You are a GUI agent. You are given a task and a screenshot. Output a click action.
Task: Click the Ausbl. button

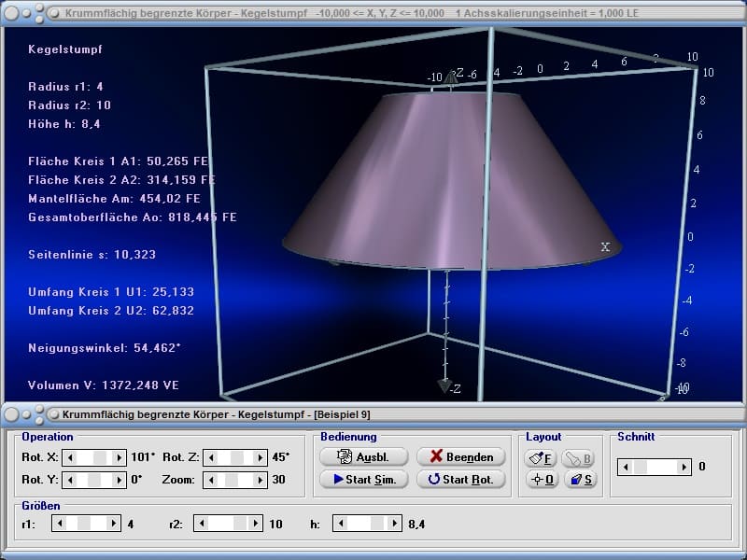coord(363,456)
